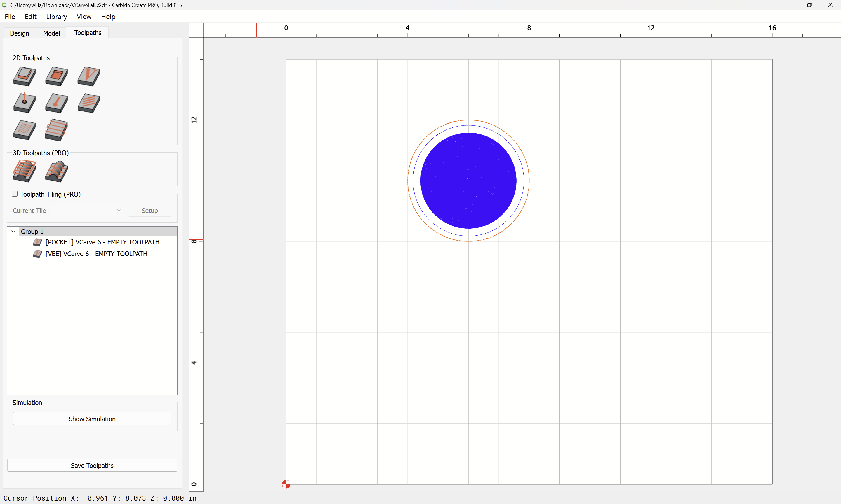Select the Drill toolpath icon

pos(25,103)
